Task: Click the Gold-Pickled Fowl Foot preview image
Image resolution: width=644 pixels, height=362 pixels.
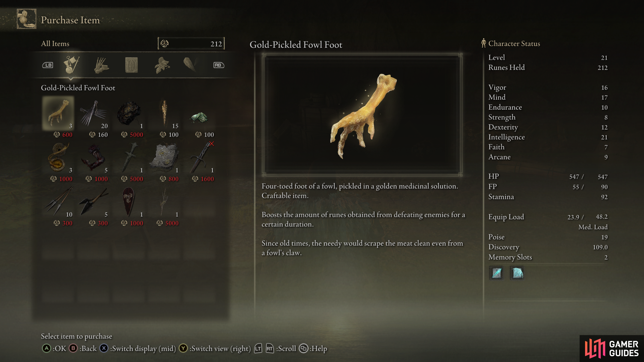Action: [x=362, y=115]
